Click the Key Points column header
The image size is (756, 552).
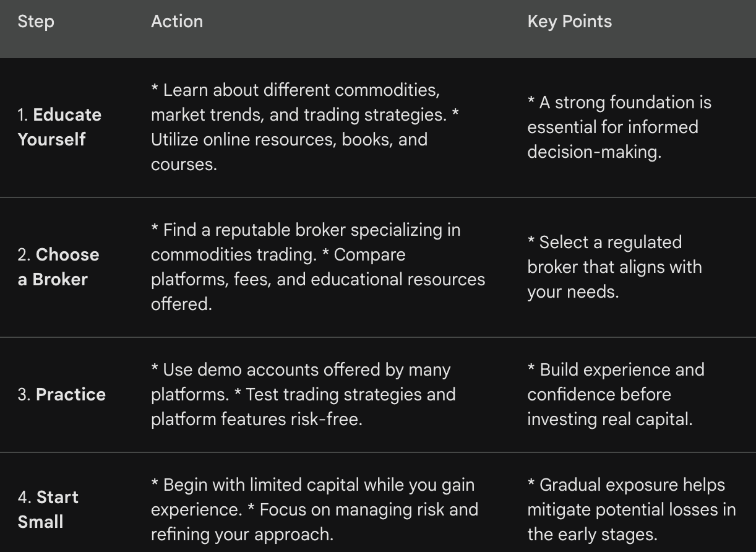[x=569, y=22]
